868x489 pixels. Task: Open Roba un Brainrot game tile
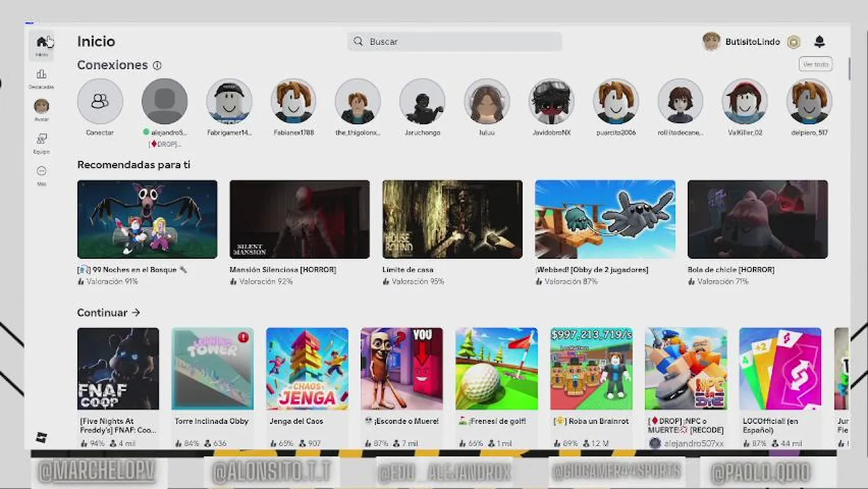point(591,369)
